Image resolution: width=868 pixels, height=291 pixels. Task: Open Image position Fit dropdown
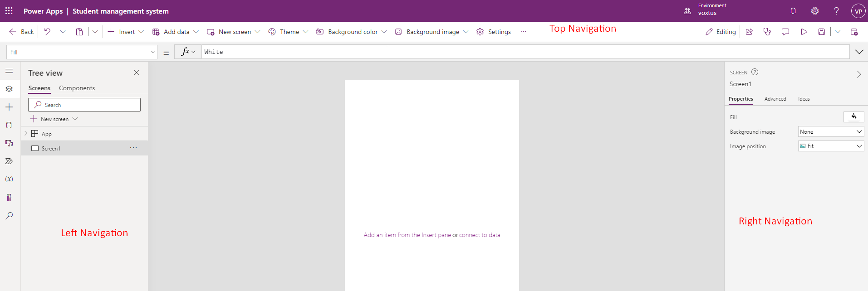pyautogui.click(x=831, y=146)
